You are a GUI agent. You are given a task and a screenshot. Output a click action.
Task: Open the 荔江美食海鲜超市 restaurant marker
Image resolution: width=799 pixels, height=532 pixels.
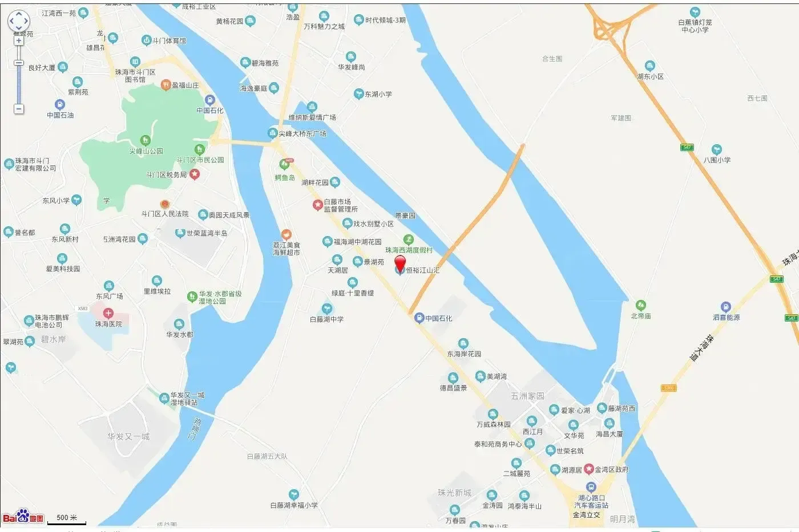[x=286, y=235]
